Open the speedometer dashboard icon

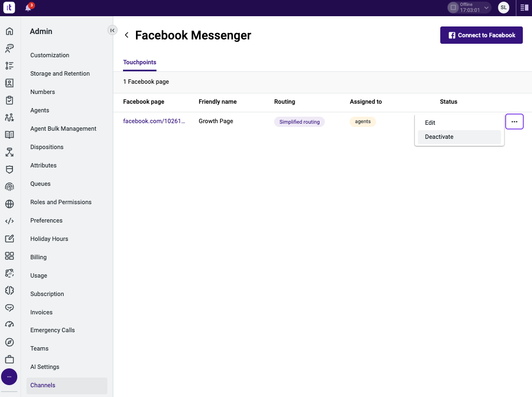10,325
